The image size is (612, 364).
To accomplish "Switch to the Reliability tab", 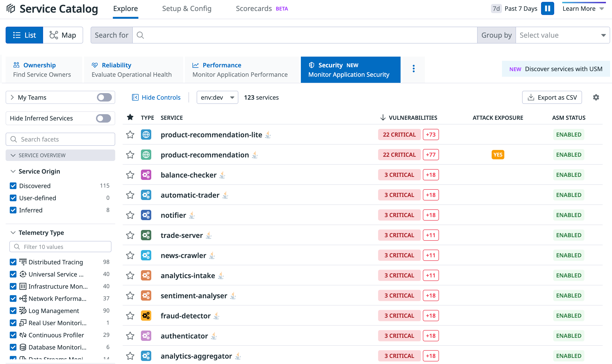I will point(133,70).
